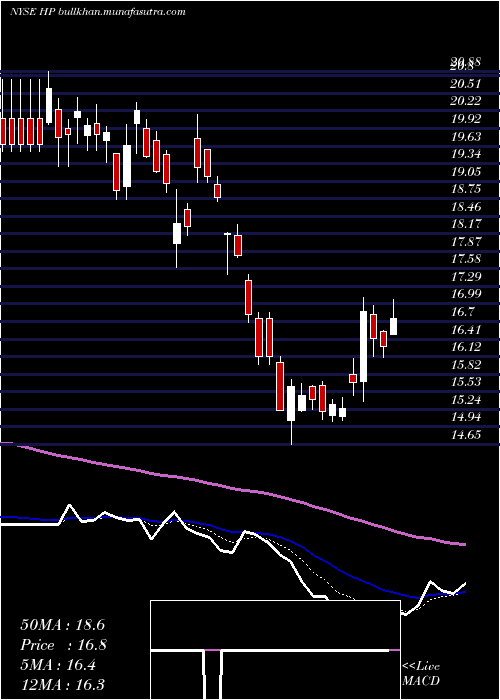Choose the 17.58 price level label
This screenshot has width=500, height=700.
point(466,259)
